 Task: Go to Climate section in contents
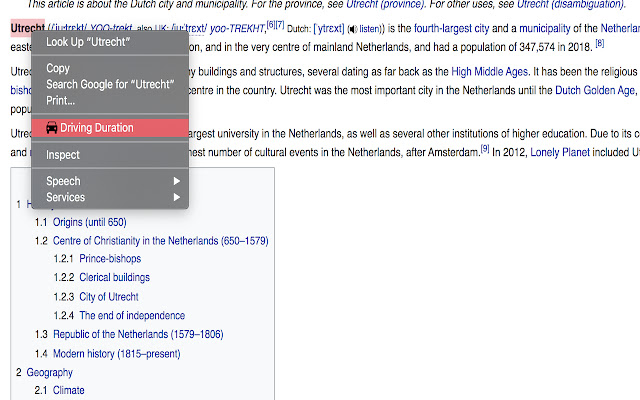[x=69, y=390]
